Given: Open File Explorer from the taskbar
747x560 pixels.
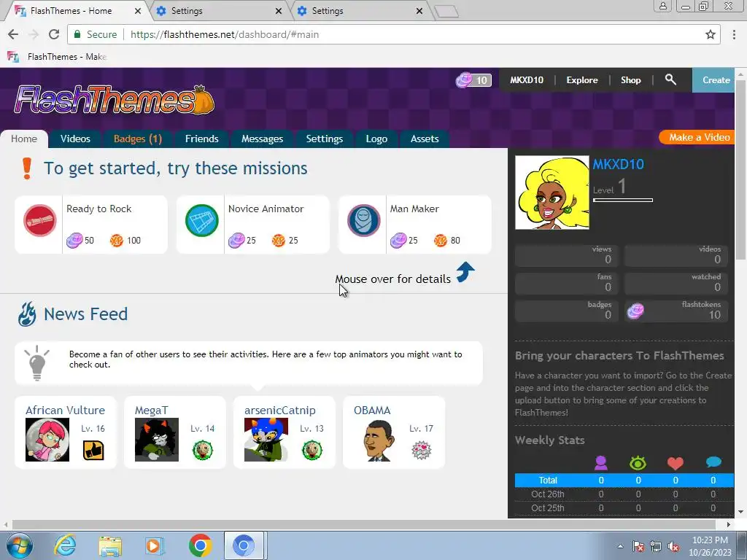Looking at the screenshot, I should (110, 545).
